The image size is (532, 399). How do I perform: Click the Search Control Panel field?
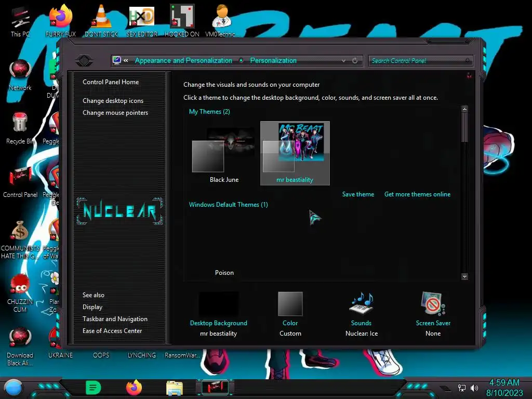pos(420,61)
